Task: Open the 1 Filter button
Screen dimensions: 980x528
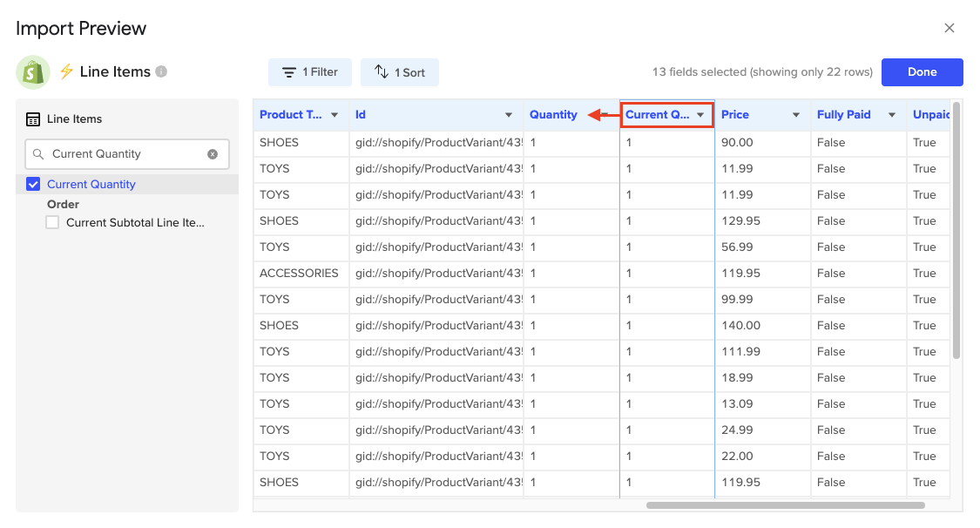Action: point(310,72)
